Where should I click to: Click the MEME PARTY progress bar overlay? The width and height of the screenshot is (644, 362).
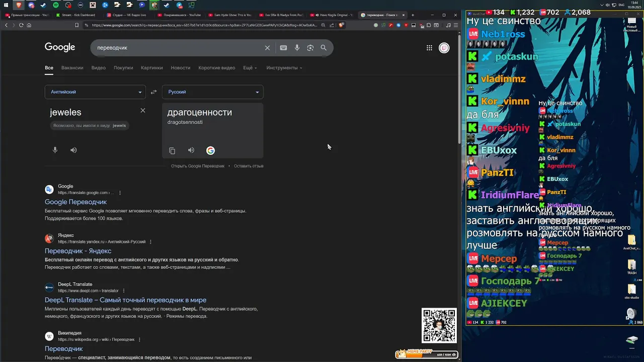point(427,354)
